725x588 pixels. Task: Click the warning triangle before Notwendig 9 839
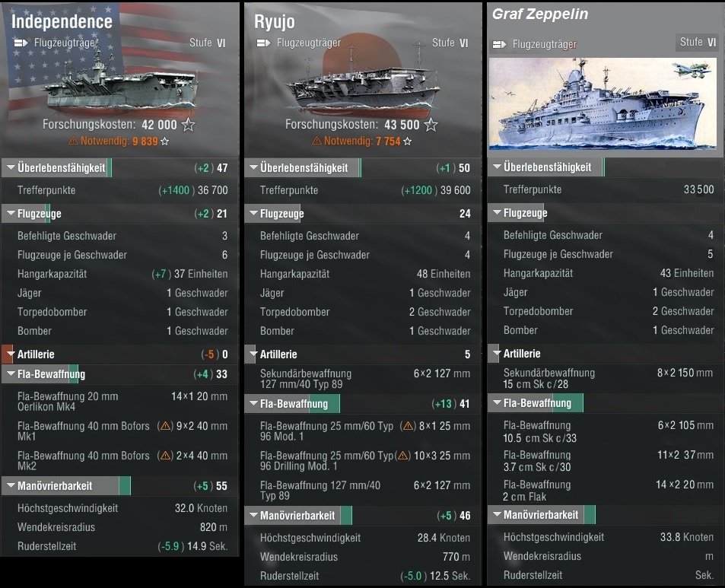[x=73, y=141]
